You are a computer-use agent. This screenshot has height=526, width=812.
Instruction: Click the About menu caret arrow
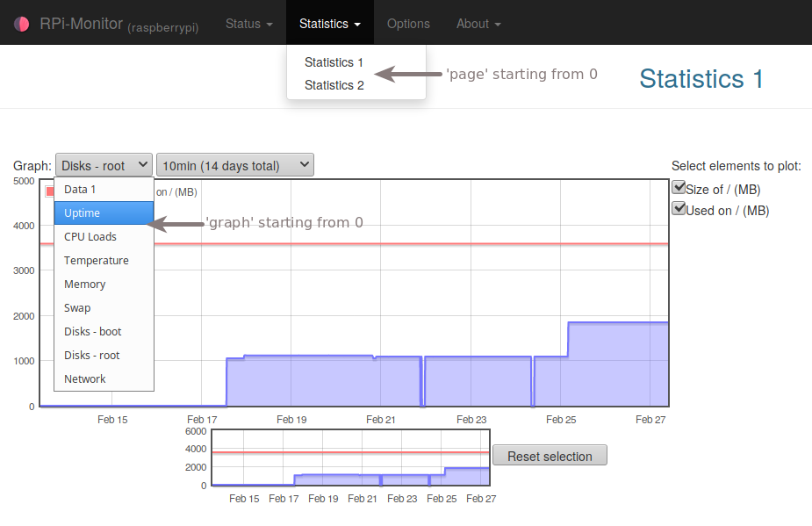click(x=498, y=25)
